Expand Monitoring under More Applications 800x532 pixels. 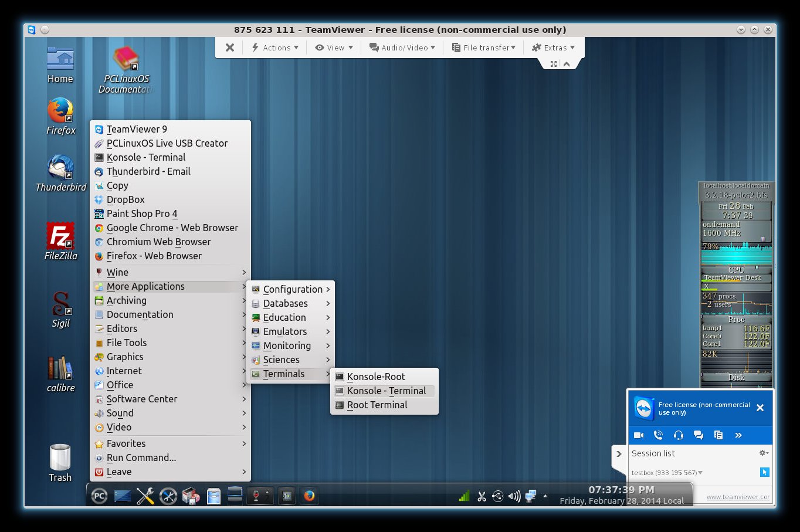coord(290,345)
